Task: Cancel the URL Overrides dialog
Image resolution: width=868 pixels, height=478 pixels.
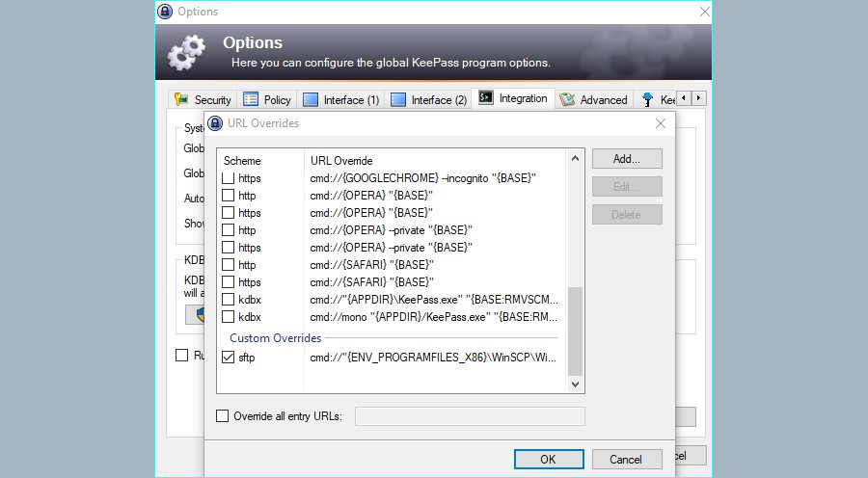Action: [627, 459]
